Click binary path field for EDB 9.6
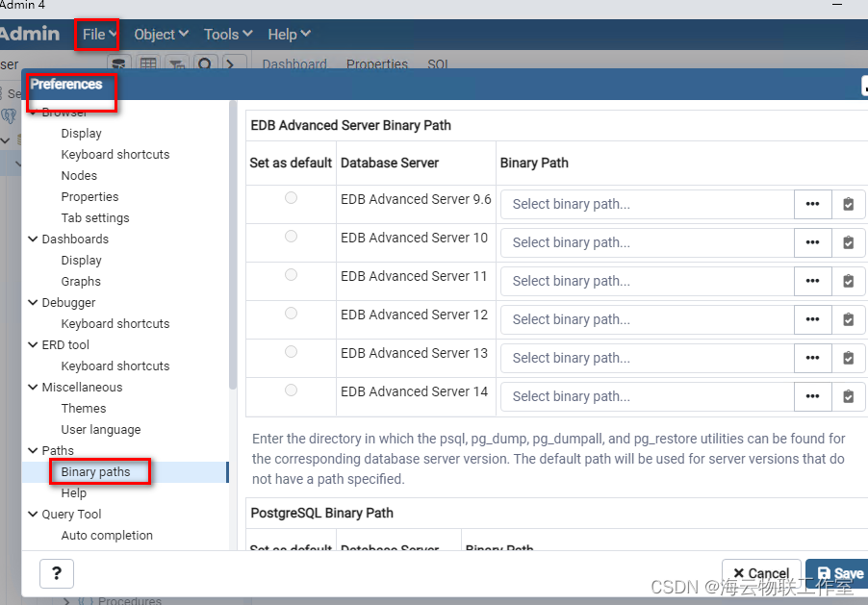868x605 pixels. [x=647, y=204]
